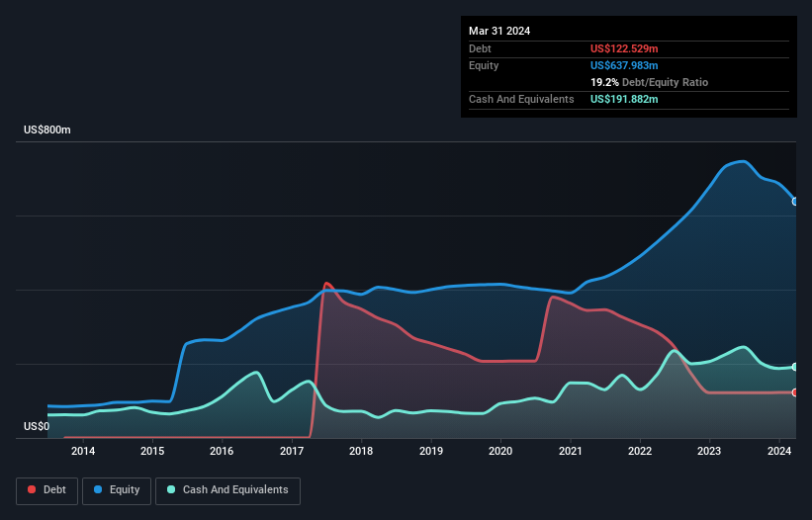Click the 2014 x-axis label
The width and height of the screenshot is (812, 520).
pyautogui.click(x=83, y=451)
